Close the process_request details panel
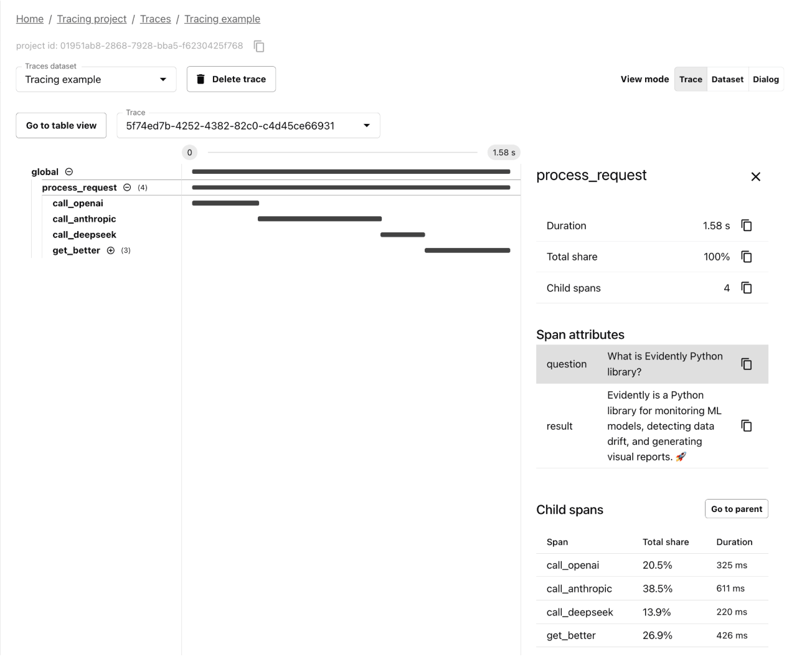 click(x=755, y=177)
